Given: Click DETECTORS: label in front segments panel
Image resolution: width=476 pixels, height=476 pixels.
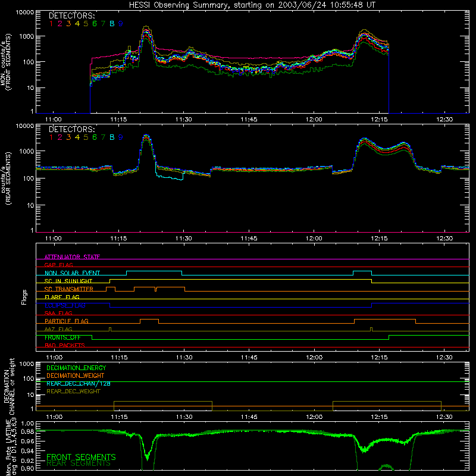Looking at the screenshot, I should pos(71,15).
